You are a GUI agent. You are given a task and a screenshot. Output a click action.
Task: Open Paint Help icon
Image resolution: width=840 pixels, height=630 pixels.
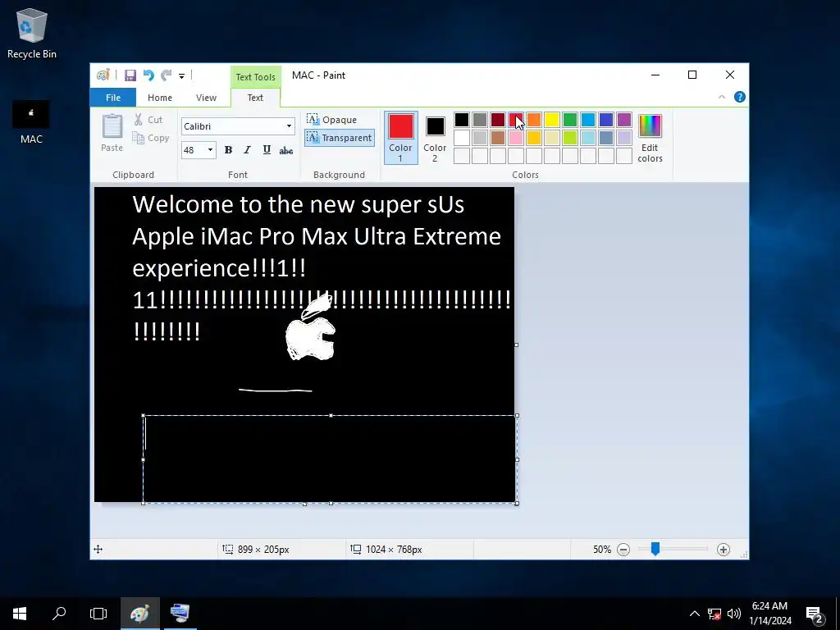coord(740,97)
